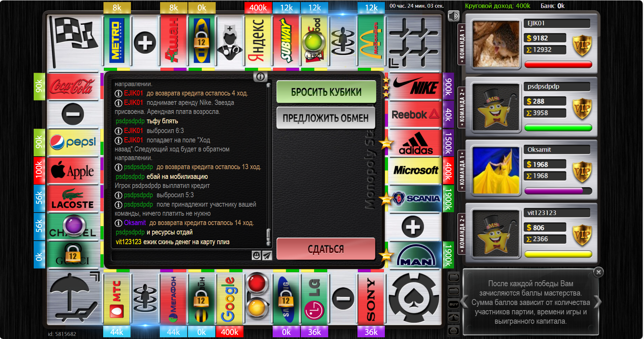Select the adidas property cell
This screenshot has height=339, width=644.
click(415, 142)
